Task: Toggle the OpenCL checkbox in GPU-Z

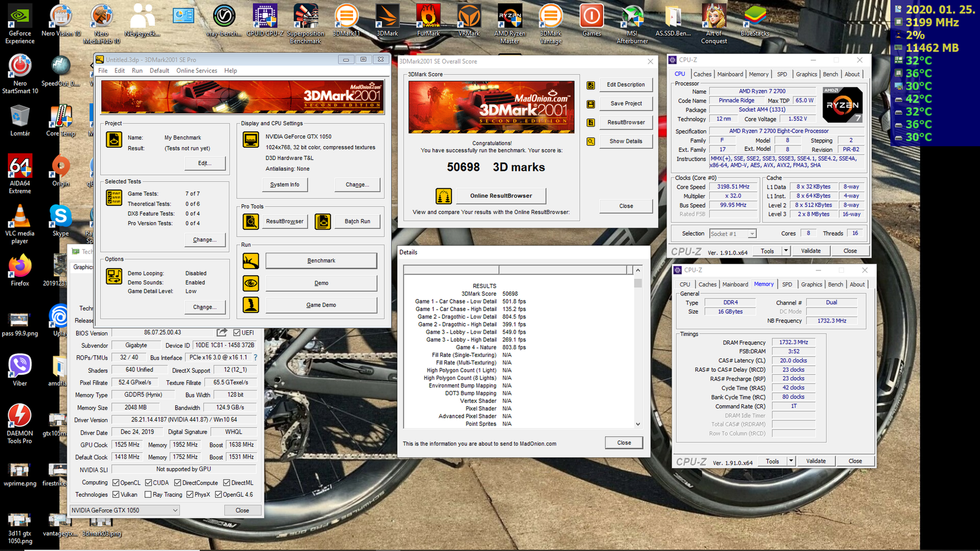Action: click(x=116, y=483)
